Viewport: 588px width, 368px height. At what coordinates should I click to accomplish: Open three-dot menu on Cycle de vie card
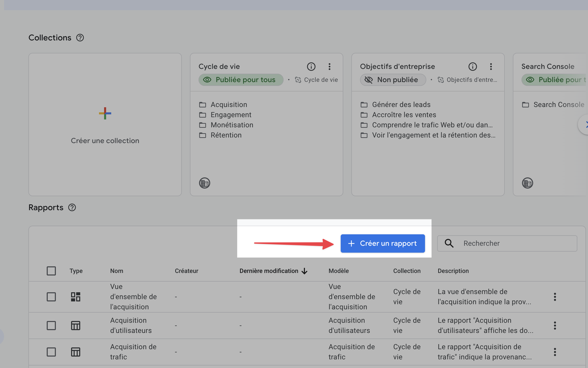(x=329, y=67)
